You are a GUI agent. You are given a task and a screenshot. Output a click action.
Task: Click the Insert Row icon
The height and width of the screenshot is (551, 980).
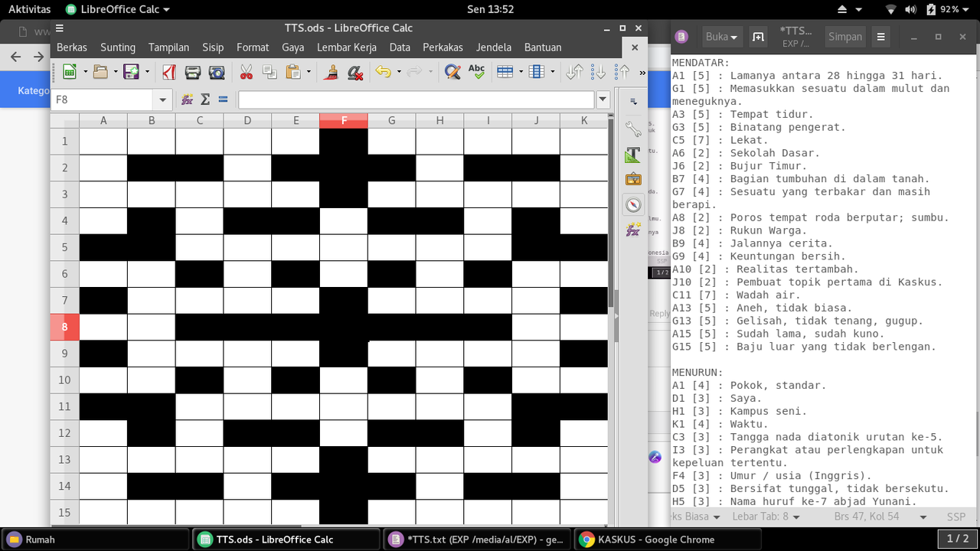505,72
